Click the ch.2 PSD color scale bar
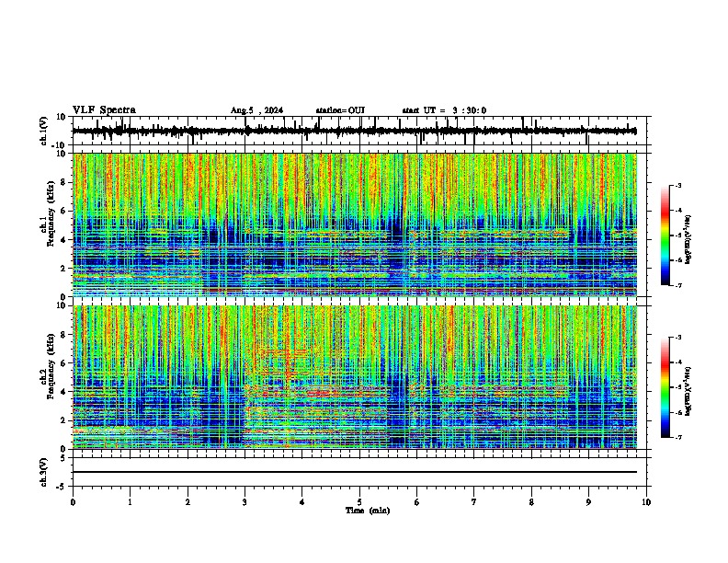Screen dimensions: 728x563 coord(665,387)
